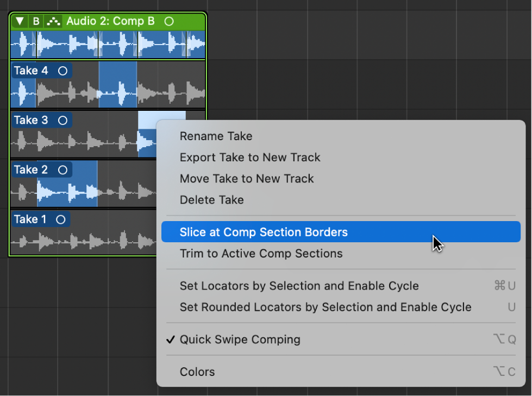Click the circle icon in the Audio 2 header
The height and width of the screenshot is (396, 532).
[168, 21]
